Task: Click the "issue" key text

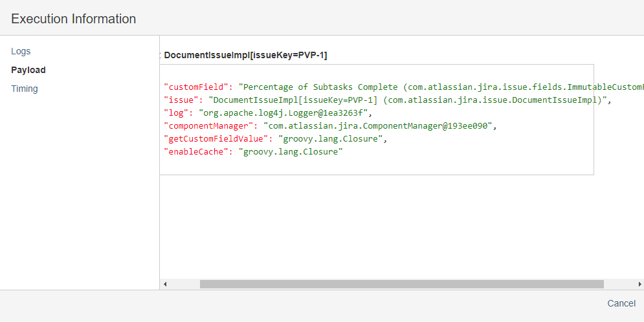Action: [x=181, y=100]
